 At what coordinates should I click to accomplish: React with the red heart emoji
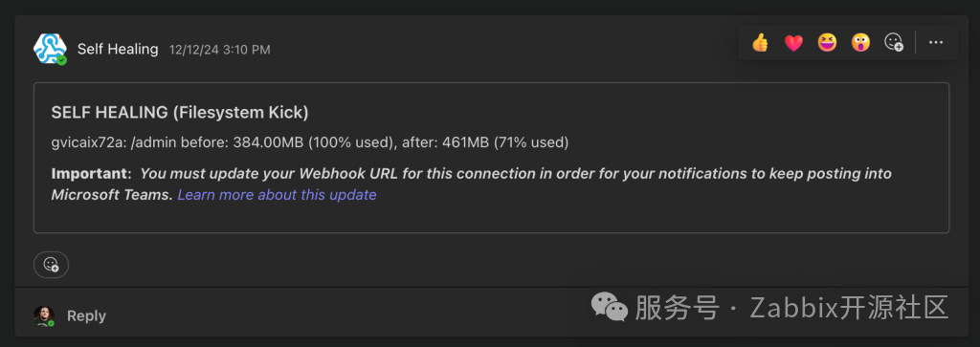point(793,42)
